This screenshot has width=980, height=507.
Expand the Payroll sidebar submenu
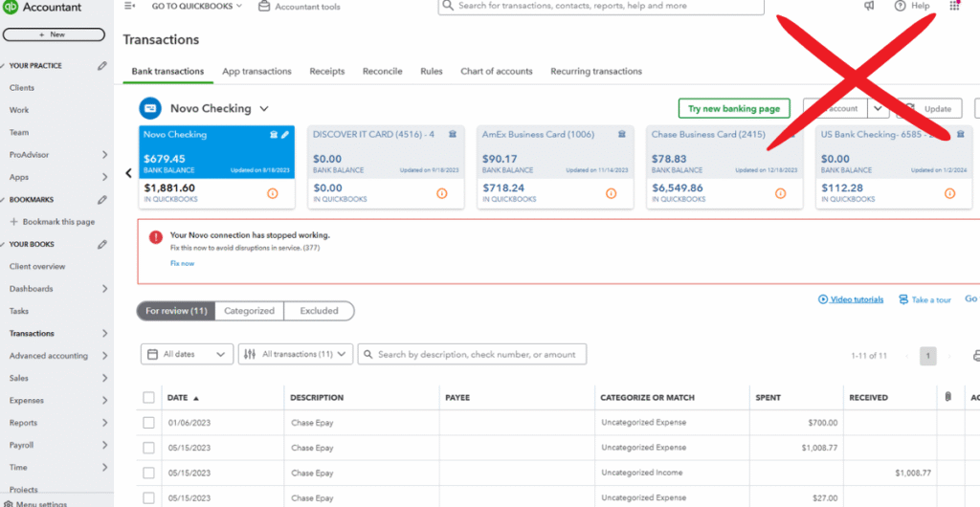click(x=104, y=445)
